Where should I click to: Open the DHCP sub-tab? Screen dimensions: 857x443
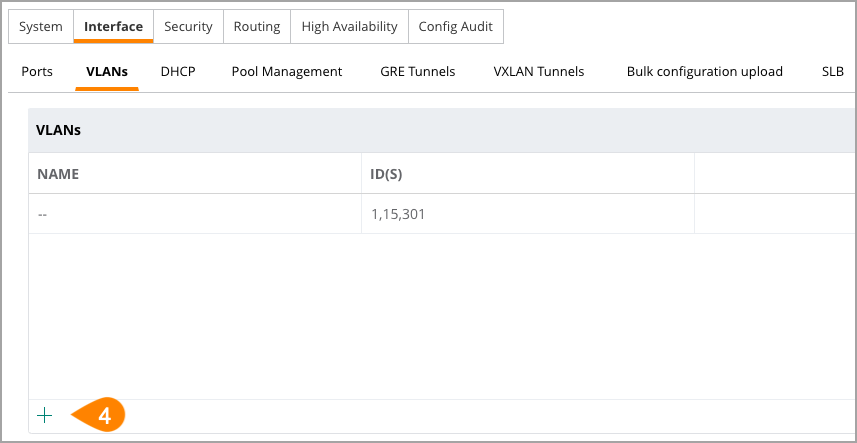click(178, 72)
